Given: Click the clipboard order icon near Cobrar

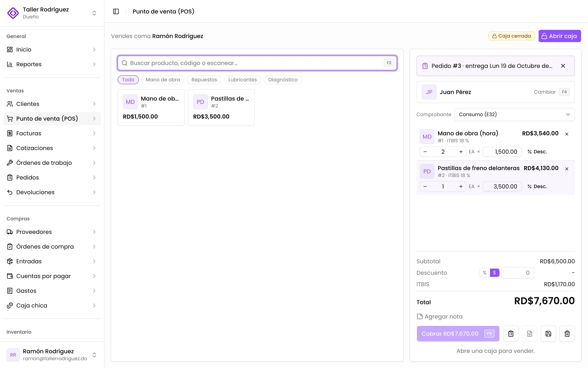Looking at the screenshot, I should click(511, 334).
